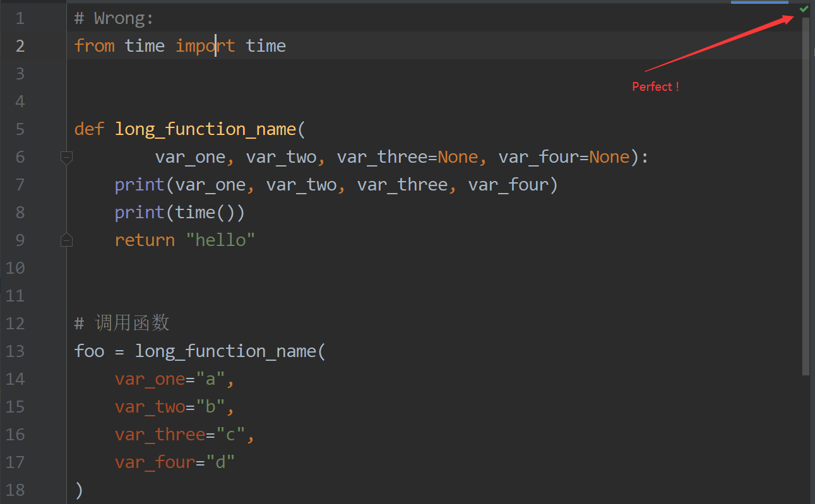Click 'var_four' inside print on line 7
This screenshot has width=815, height=504.
[x=508, y=185]
